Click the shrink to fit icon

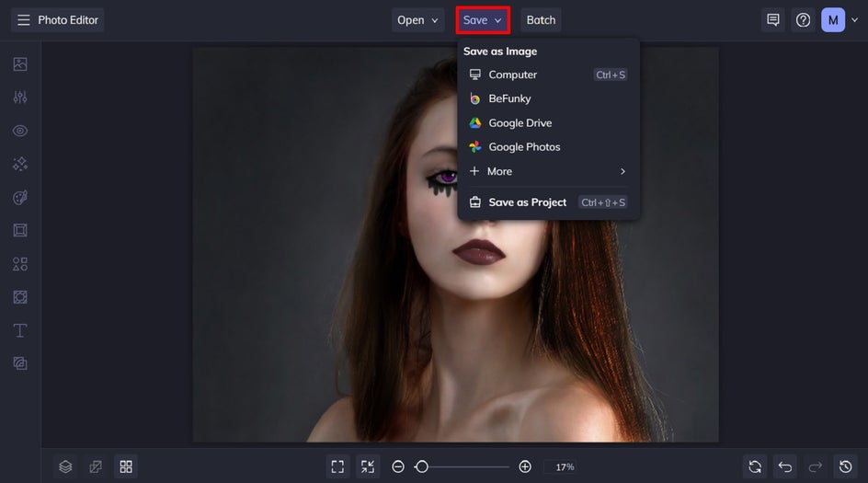coord(368,467)
